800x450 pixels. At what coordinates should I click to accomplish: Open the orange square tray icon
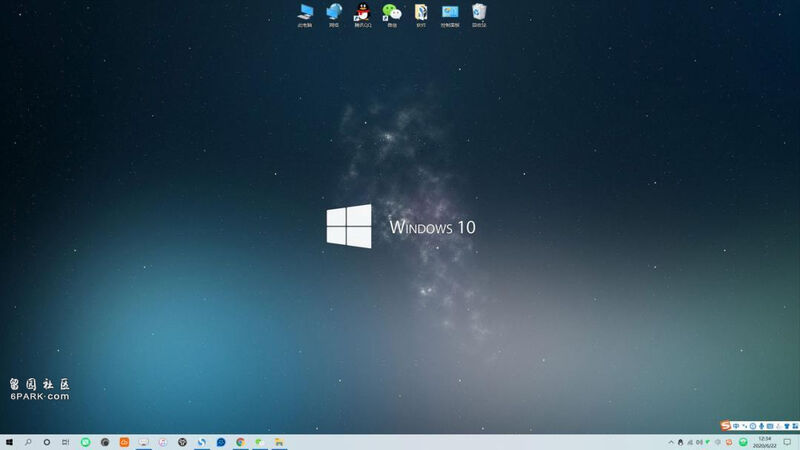click(x=729, y=442)
